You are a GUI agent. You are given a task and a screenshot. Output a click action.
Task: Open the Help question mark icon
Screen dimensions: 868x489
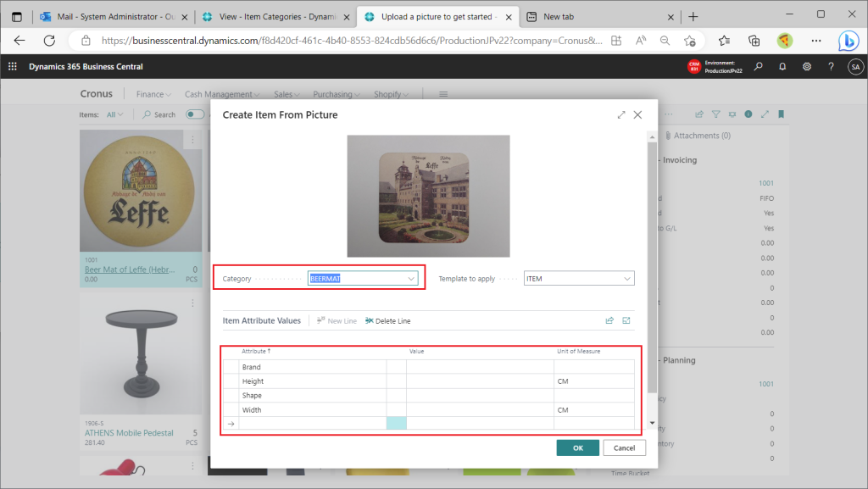[831, 67]
